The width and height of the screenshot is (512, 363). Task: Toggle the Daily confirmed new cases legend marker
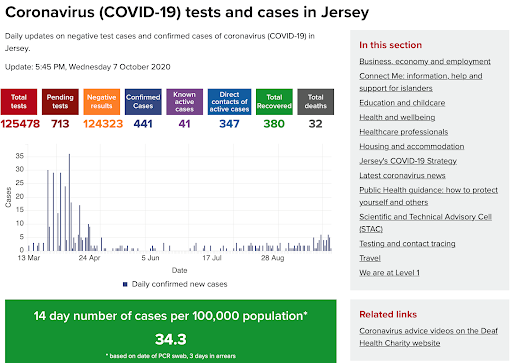click(x=125, y=284)
